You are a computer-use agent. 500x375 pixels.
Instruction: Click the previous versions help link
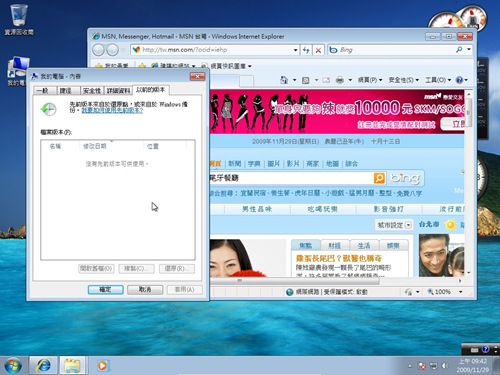pyautogui.click(x=112, y=110)
